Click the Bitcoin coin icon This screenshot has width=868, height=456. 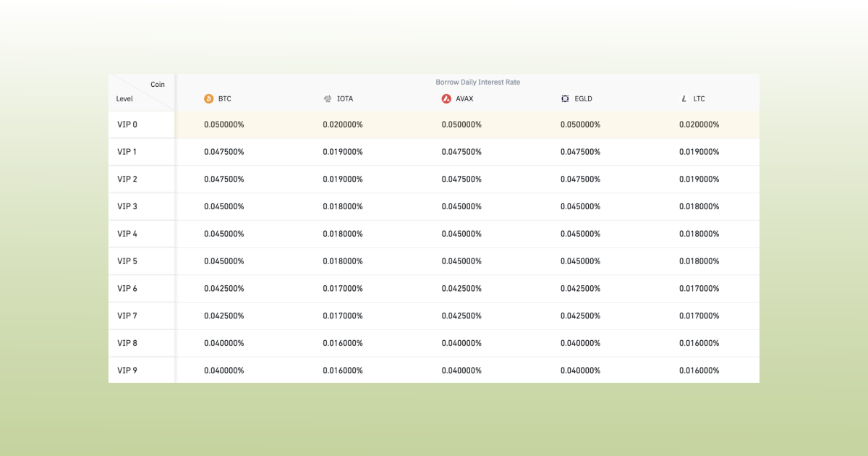(x=209, y=98)
